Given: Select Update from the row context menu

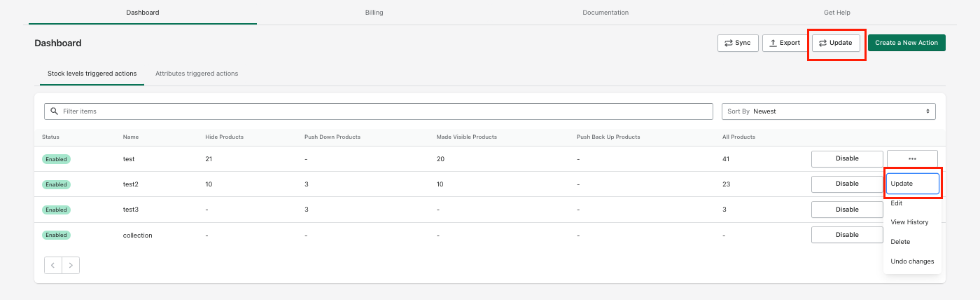Looking at the screenshot, I should tap(912, 184).
